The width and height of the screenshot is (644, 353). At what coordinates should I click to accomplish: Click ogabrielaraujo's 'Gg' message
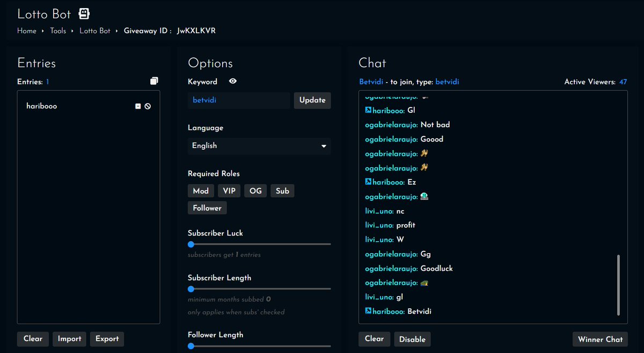(x=426, y=254)
